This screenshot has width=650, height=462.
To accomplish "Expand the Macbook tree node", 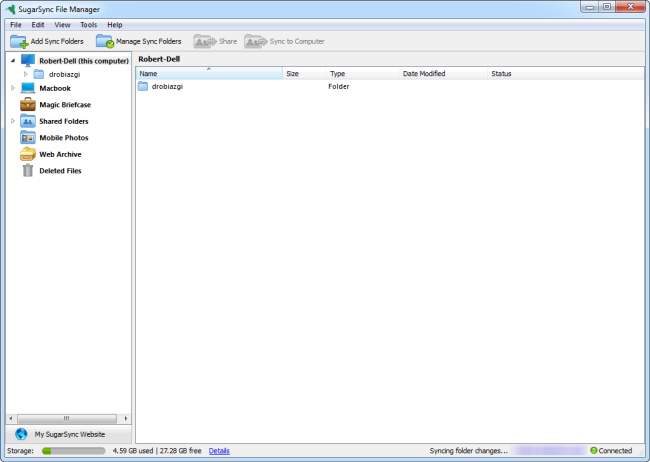I will click(13, 88).
